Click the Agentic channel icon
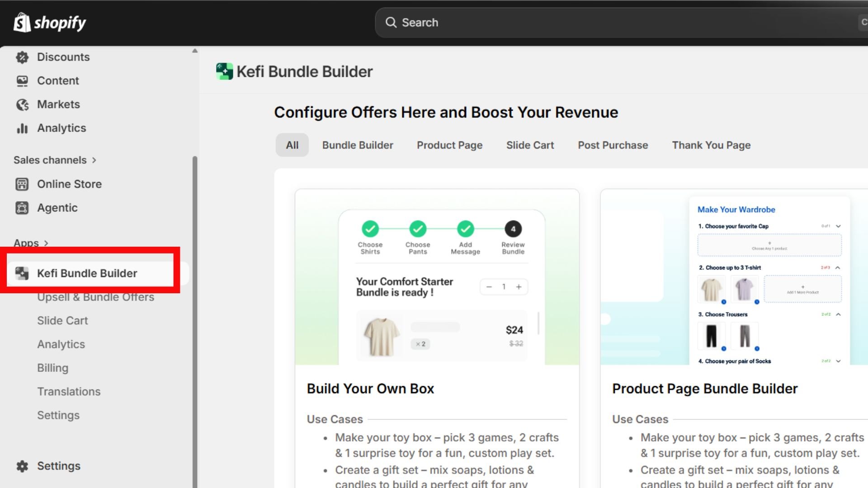 tap(22, 208)
